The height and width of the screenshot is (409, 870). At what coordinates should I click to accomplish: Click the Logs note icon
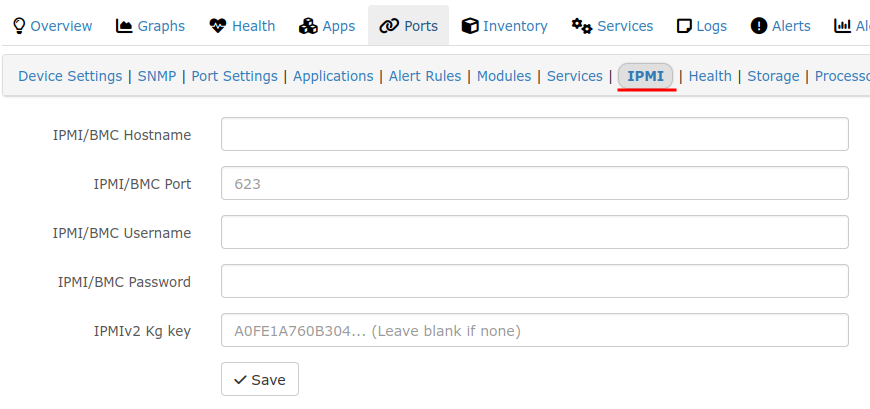pos(684,26)
